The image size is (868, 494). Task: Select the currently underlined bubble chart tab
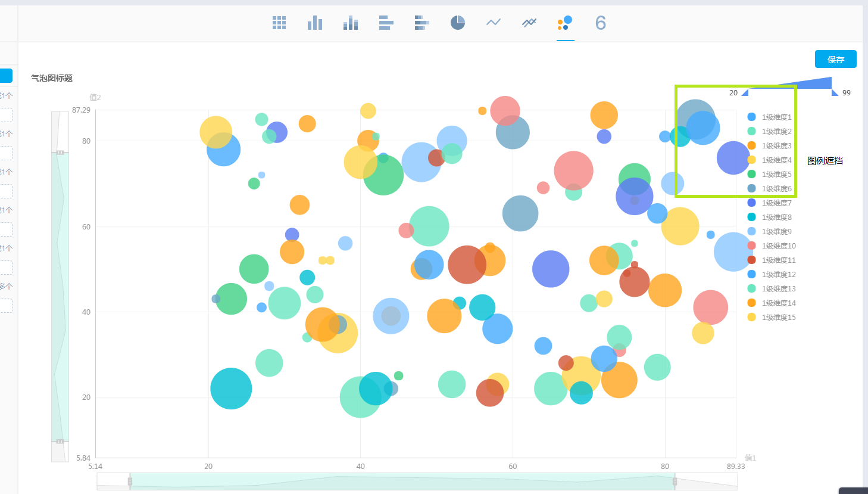[564, 23]
